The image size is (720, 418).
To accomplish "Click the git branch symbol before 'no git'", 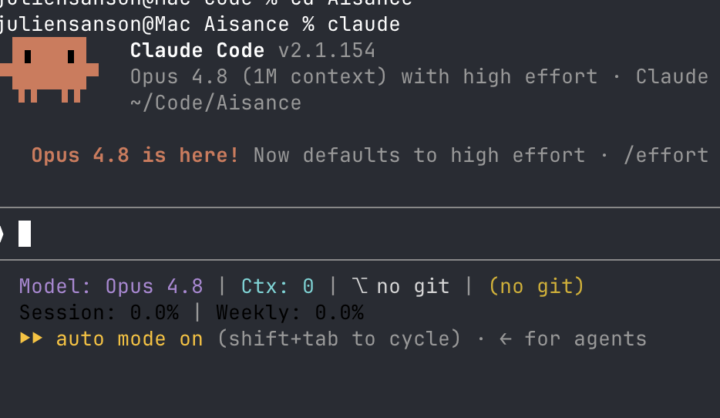I will pyautogui.click(x=360, y=286).
